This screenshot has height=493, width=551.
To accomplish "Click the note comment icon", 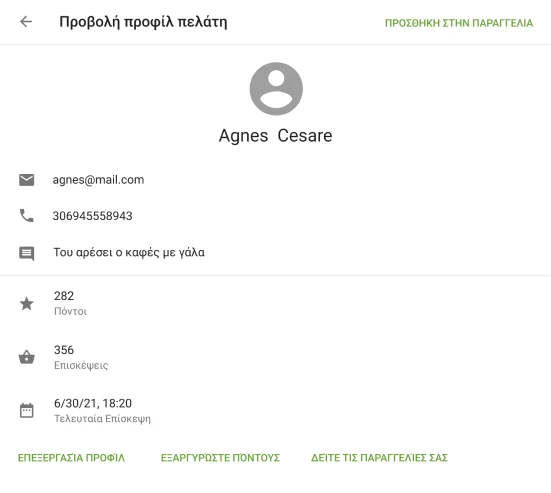I will pos(26,253).
